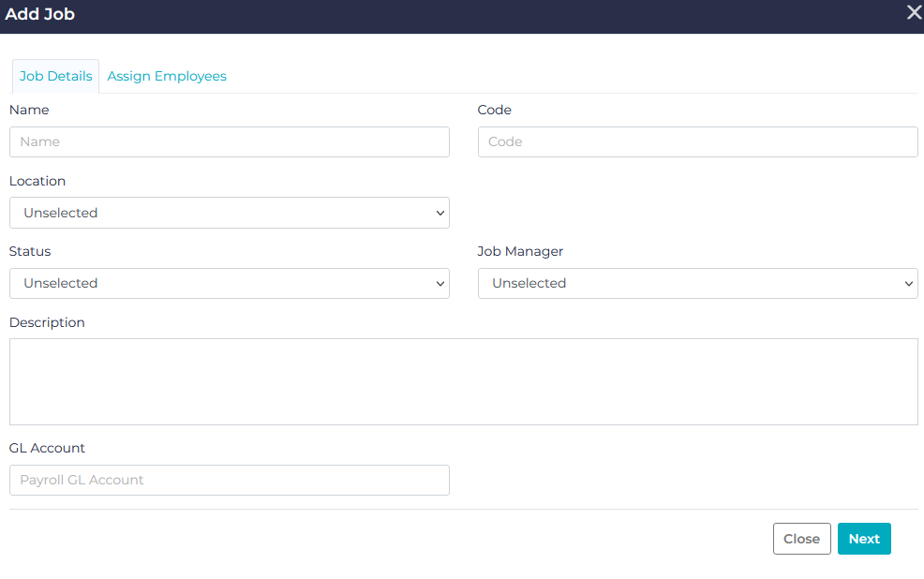Open the Assign Employees tab
The height and width of the screenshot is (579, 924).
pos(167,76)
